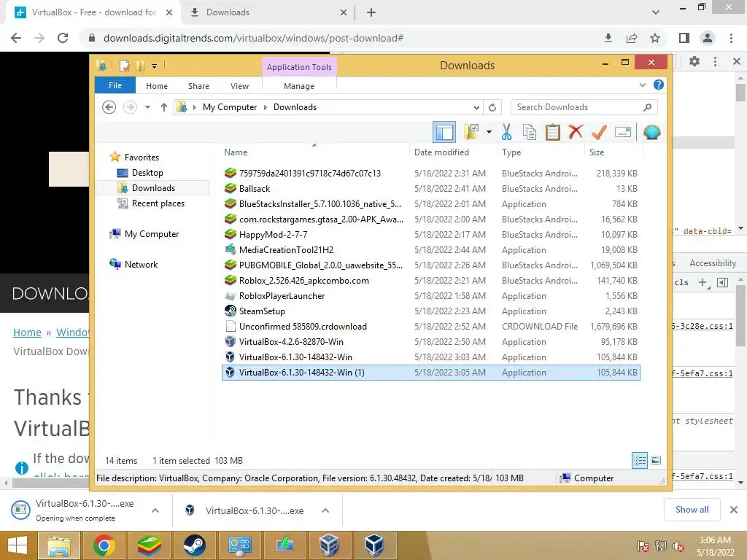Open Explorer Help question mark icon
747x560 pixels.
[659, 85]
